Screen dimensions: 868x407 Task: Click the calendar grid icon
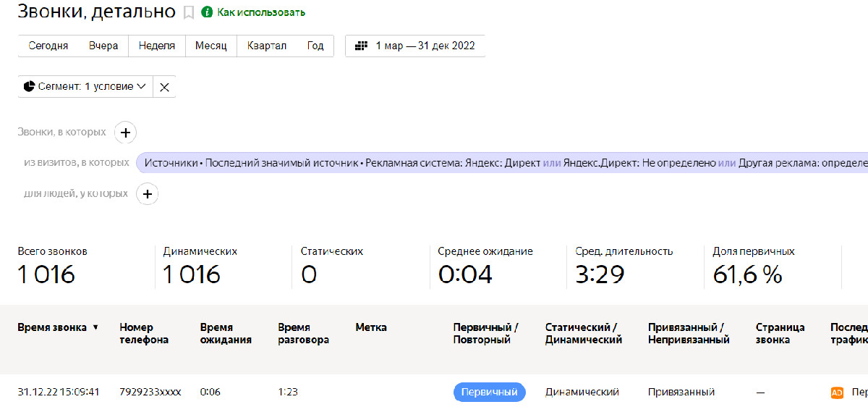[361, 46]
